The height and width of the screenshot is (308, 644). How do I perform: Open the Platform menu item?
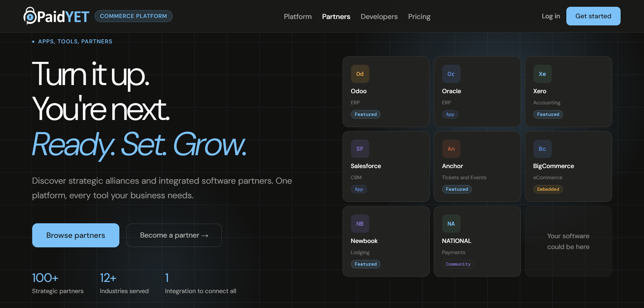298,17
